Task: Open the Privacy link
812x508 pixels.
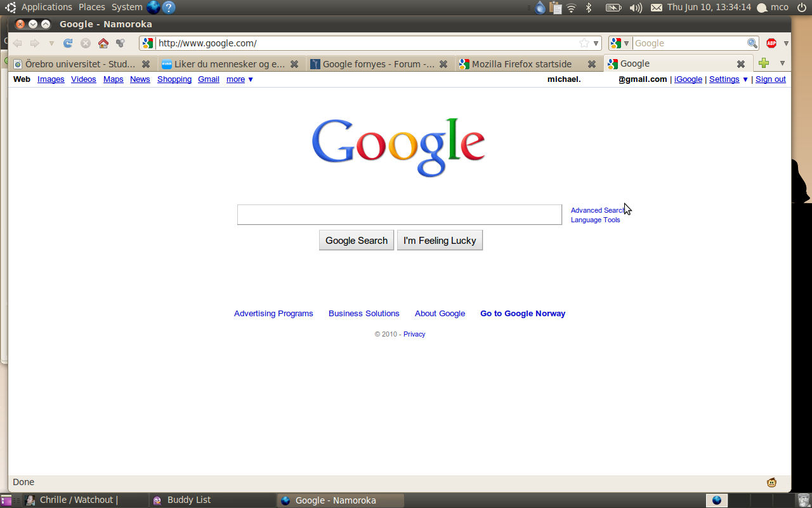Action: tap(414, 334)
